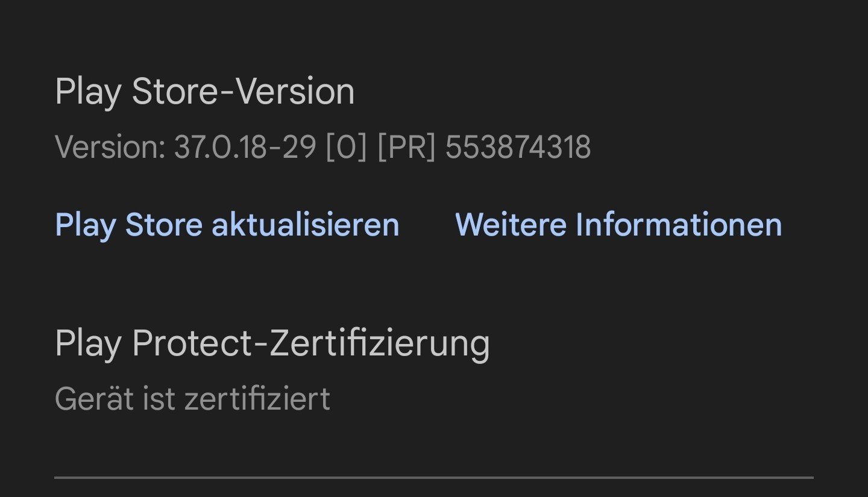Click the version number 37.0.18-29
This screenshot has width=868, height=497.
click(245, 147)
